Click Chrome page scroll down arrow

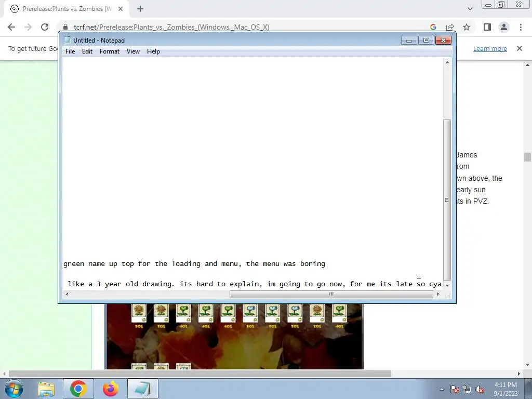(x=527, y=365)
